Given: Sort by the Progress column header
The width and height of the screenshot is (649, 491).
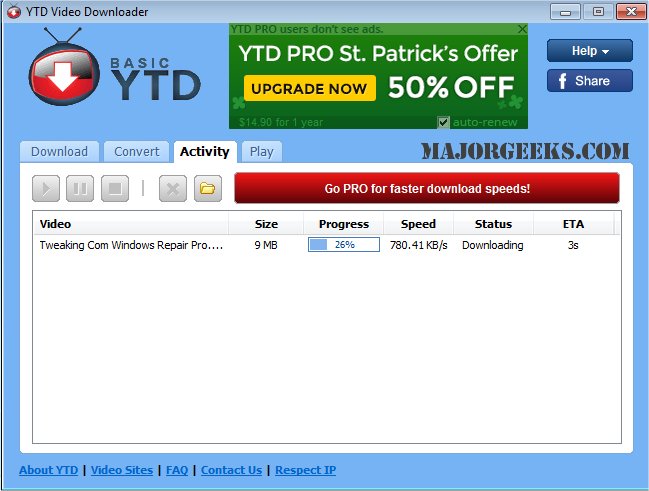Looking at the screenshot, I should pos(344,224).
